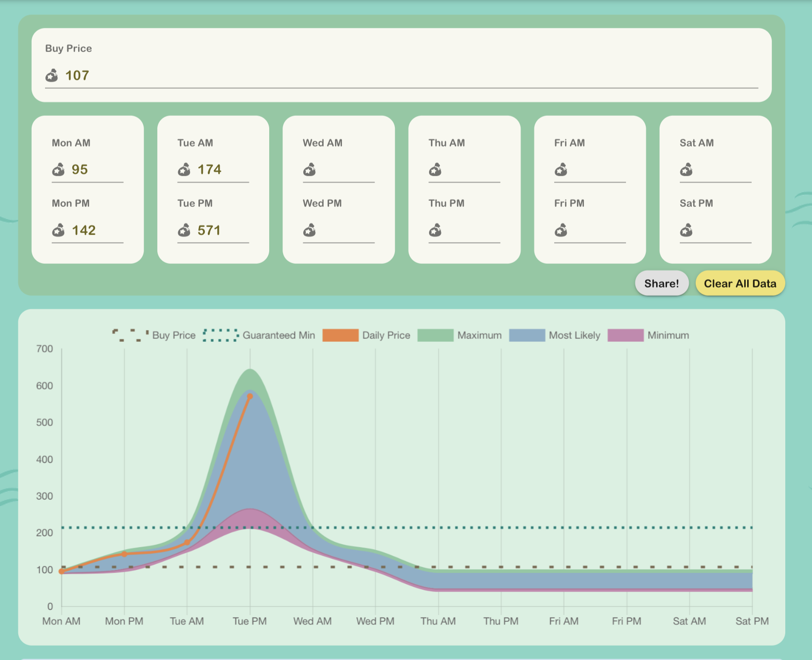The width and height of the screenshot is (812, 660).
Task: Hide the Guaranteed Min series in legend
Action: tap(259, 335)
